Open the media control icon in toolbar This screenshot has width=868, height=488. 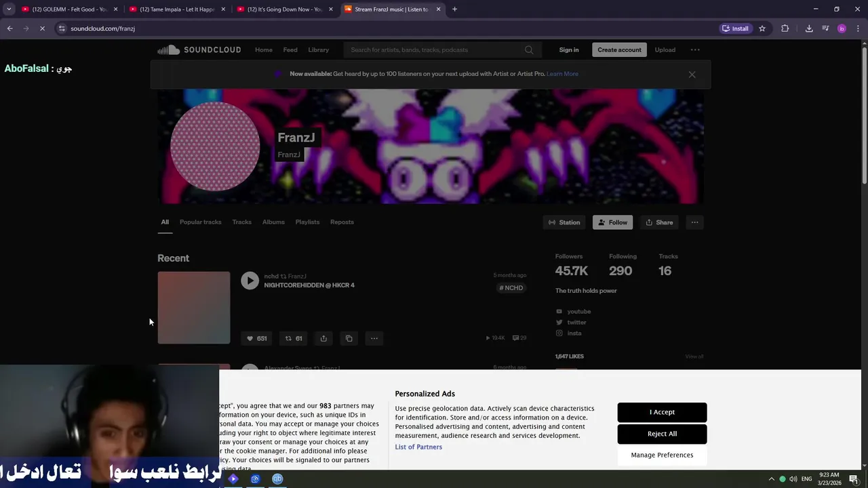[x=825, y=28]
